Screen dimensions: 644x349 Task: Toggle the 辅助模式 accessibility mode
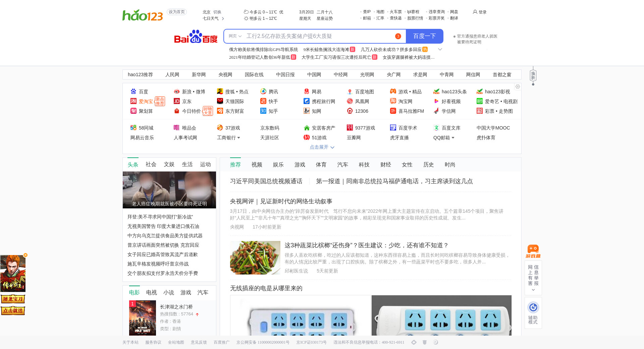pyautogui.click(x=533, y=312)
